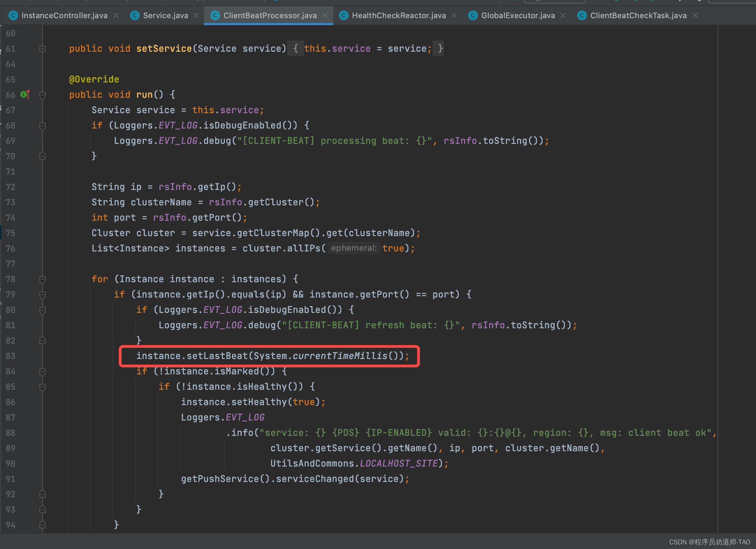756x549 pixels.
Task: Click the @Override annotation
Action: (x=94, y=79)
